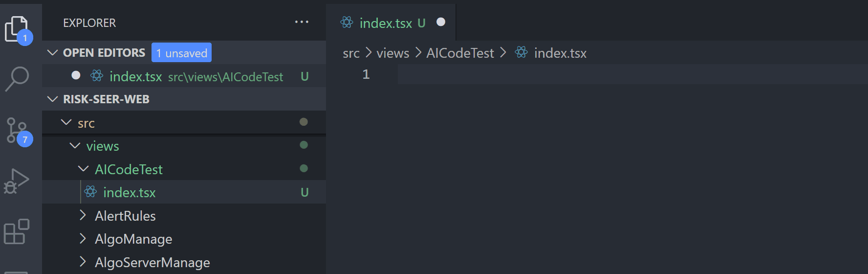Collapse the AICodeTest folder
This screenshot has height=274, width=868.
[x=84, y=169]
